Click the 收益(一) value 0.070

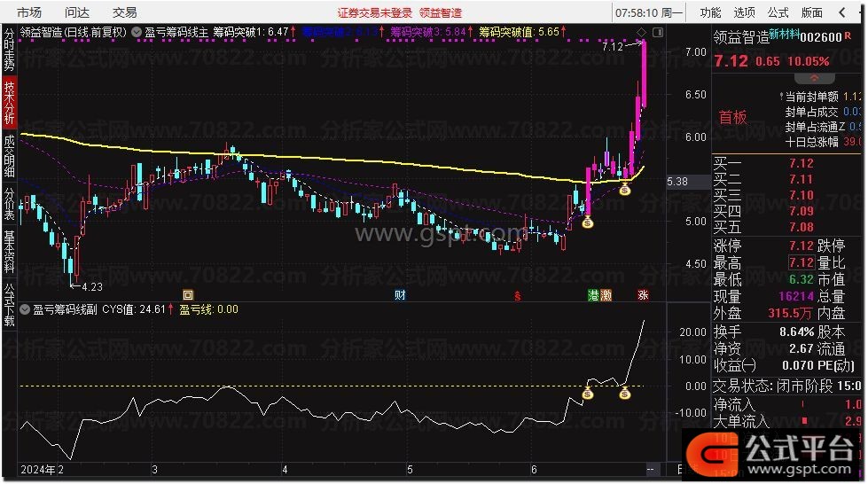click(797, 366)
